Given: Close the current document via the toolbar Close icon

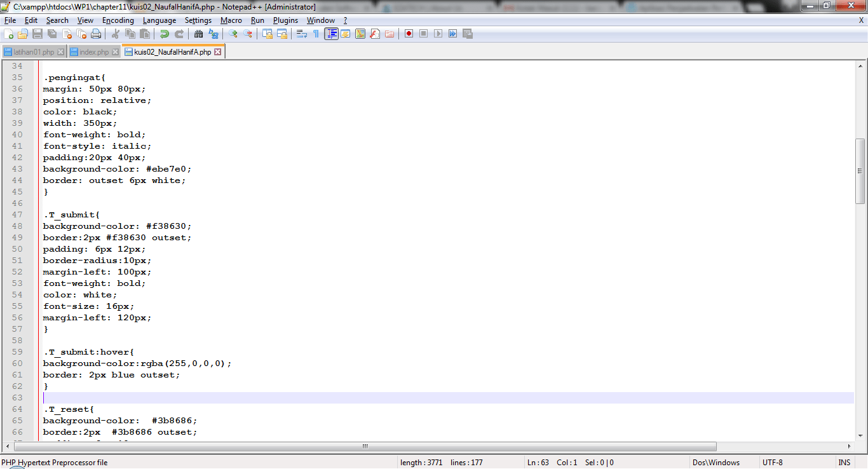Looking at the screenshot, I should [x=67, y=34].
